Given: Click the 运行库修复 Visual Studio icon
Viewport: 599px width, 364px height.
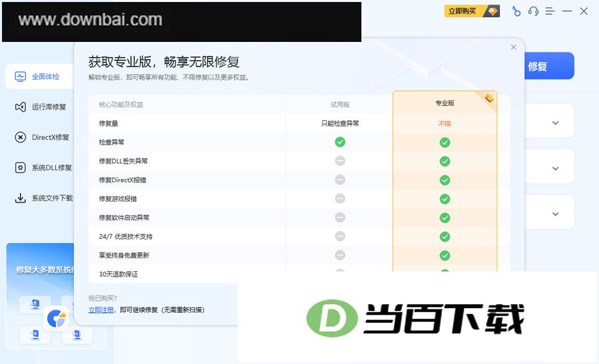Looking at the screenshot, I should (x=20, y=107).
